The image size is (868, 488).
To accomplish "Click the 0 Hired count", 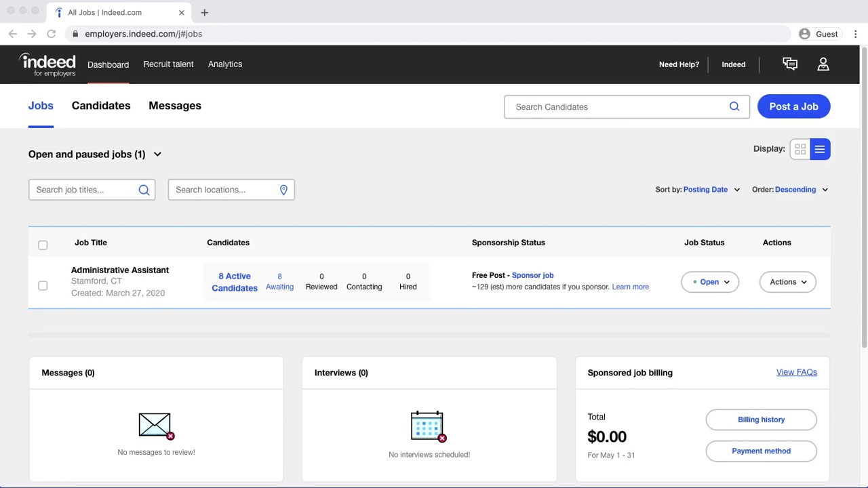I will (408, 281).
